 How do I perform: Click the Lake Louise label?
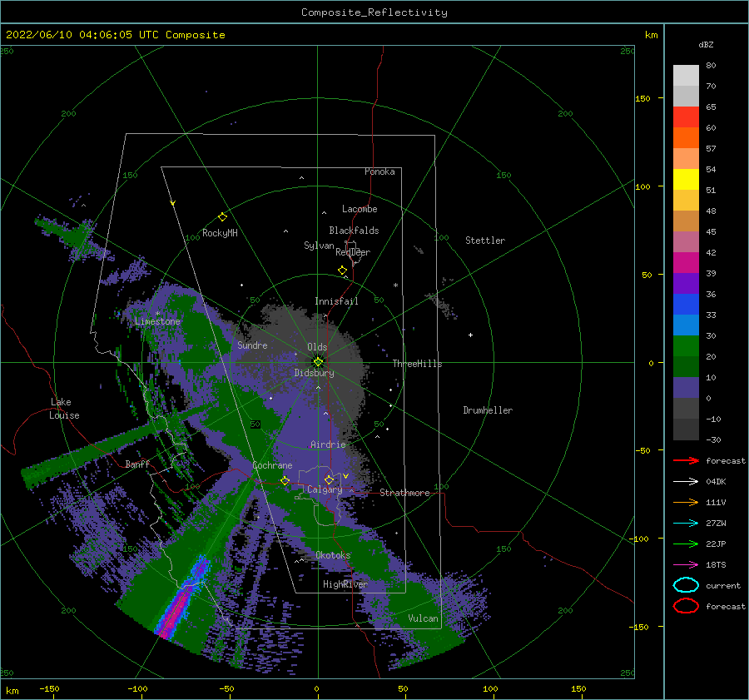pos(64,409)
